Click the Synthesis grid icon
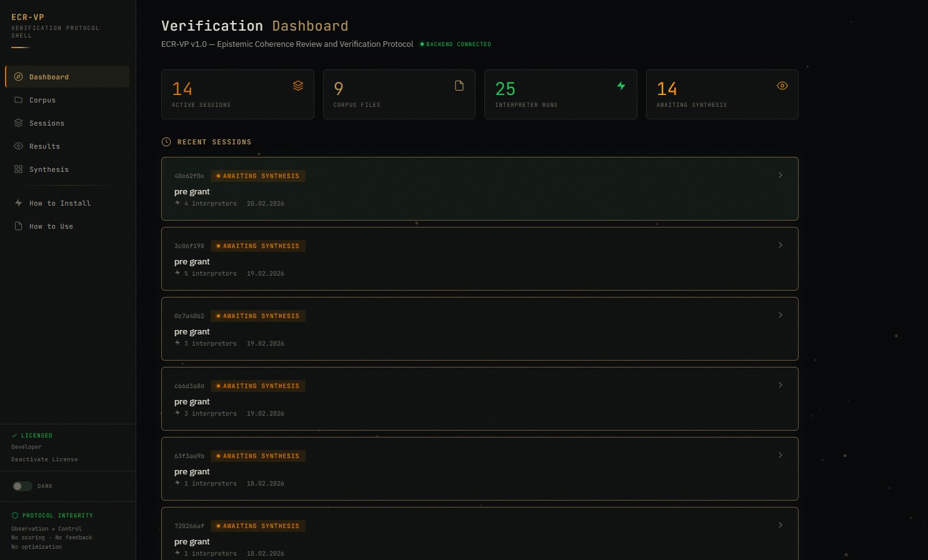The height and width of the screenshot is (560, 928). point(19,169)
